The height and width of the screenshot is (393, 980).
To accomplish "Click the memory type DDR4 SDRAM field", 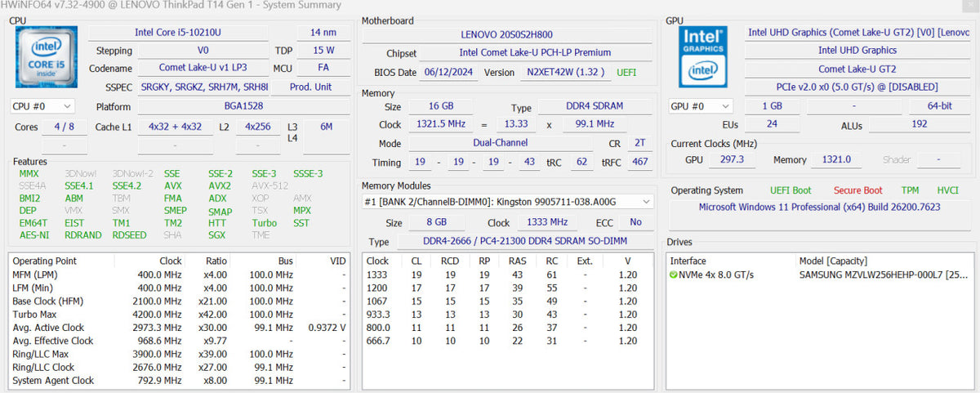I will 595,108.
